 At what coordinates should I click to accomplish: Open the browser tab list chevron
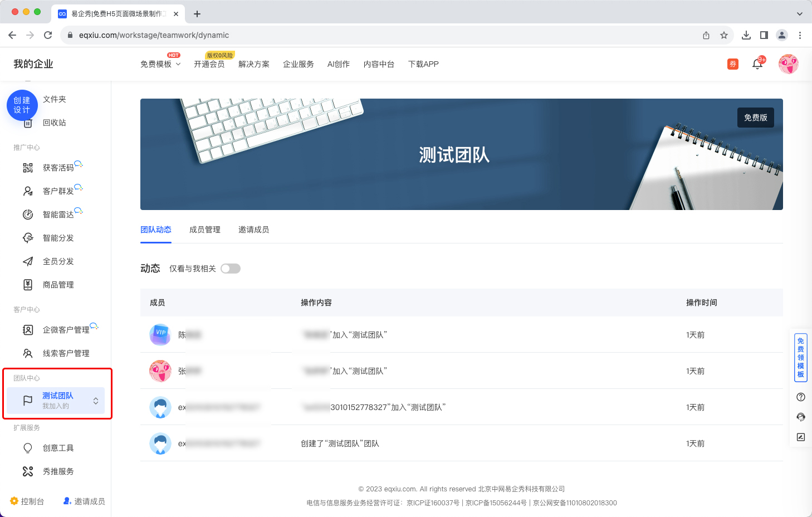800,14
